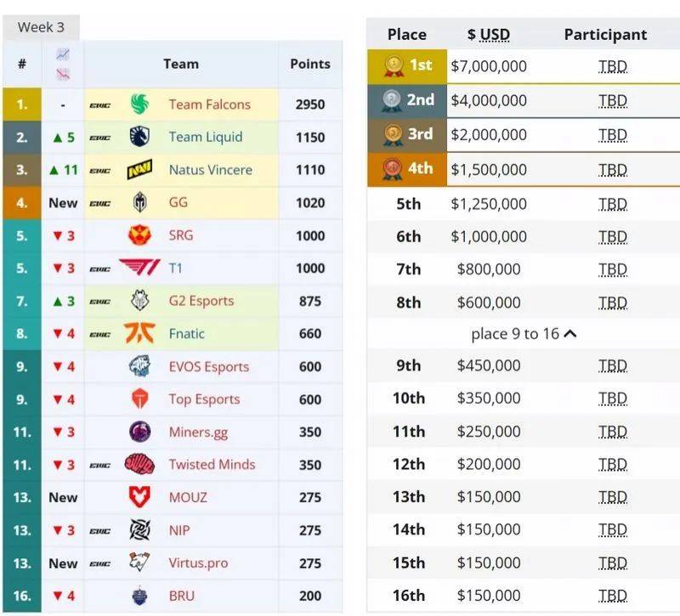Open the Top Esports team link

[x=204, y=399]
